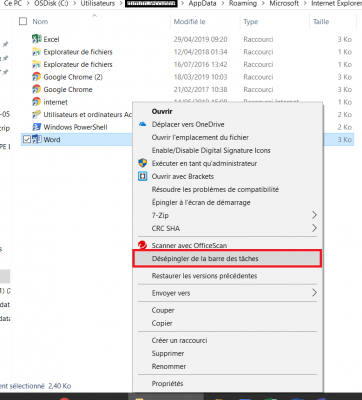Click the Windows PowerShell icon

click(x=36, y=127)
